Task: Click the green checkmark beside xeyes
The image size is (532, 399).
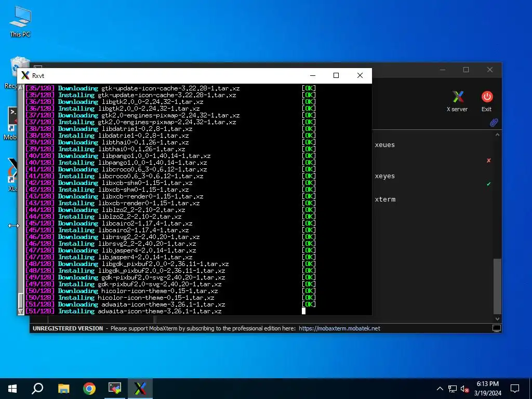Action: [x=488, y=184]
